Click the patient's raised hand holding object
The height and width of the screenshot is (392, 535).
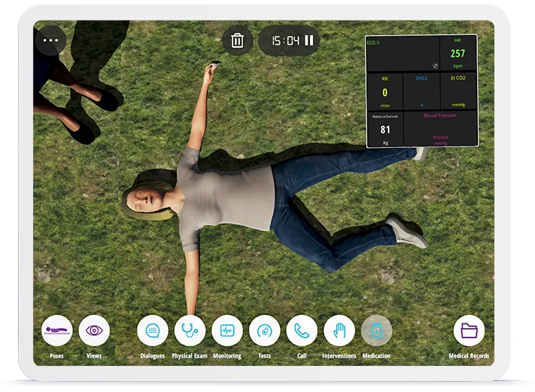pyautogui.click(x=210, y=71)
